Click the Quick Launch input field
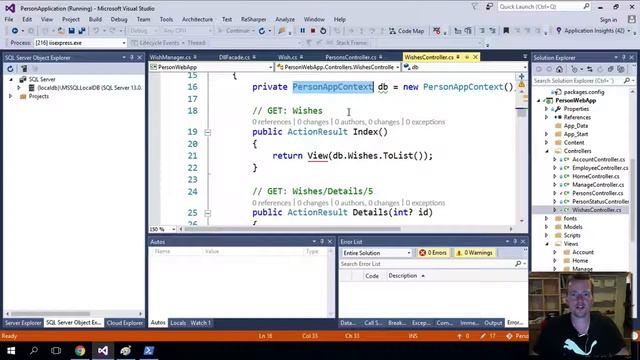The image size is (640, 360). (x=540, y=7)
